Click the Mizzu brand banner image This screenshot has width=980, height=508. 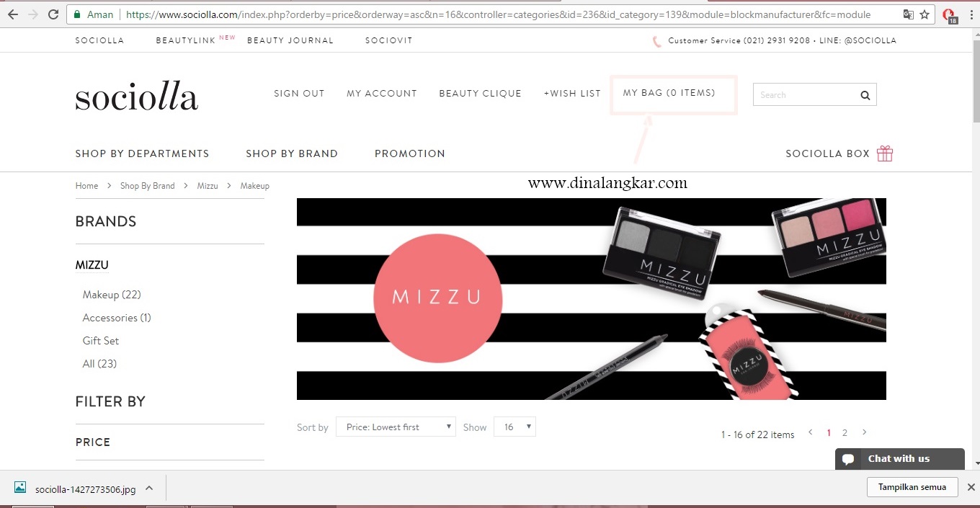coord(591,299)
